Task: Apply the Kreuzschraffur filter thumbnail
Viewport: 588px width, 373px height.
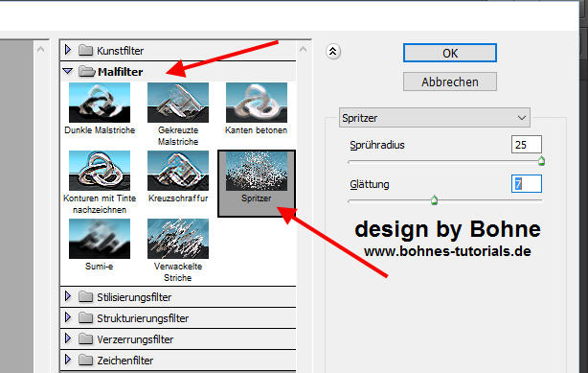Action: 178,171
